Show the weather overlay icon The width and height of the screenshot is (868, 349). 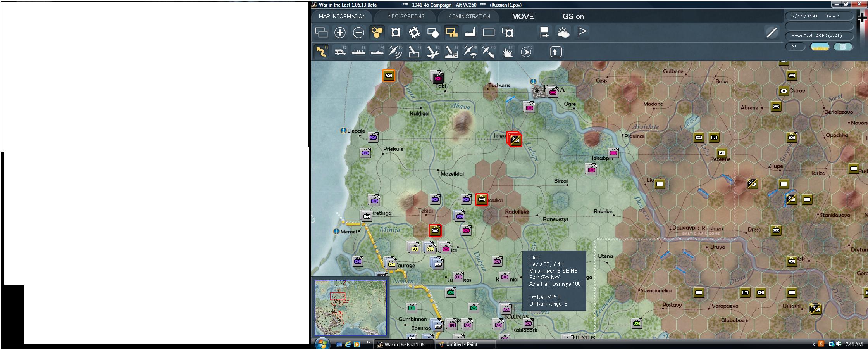coord(563,32)
